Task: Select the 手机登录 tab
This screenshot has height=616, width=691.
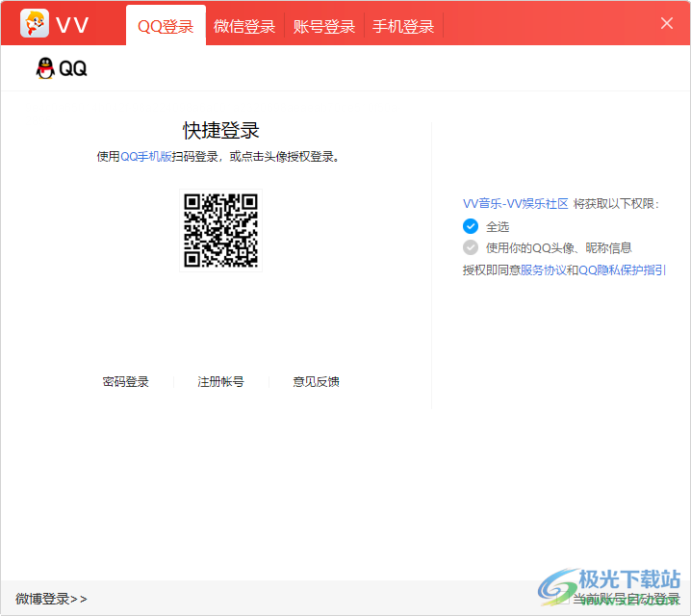Action: pyautogui.click(x=403, y=26)
